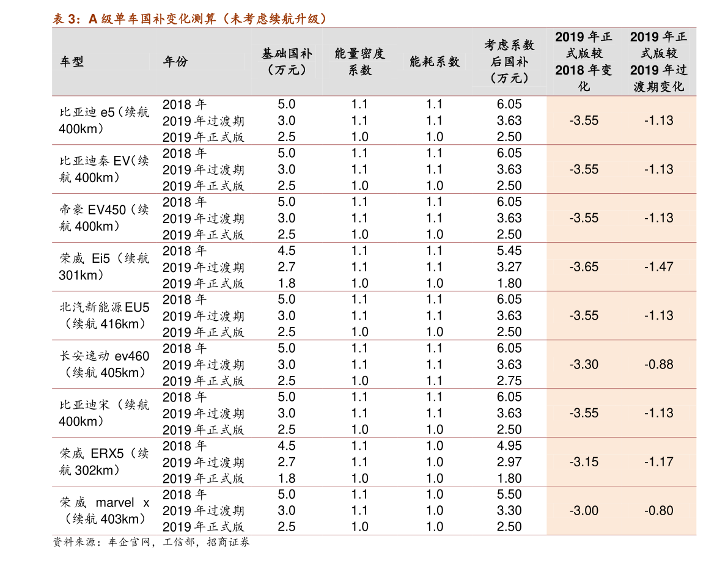
Task: Select the 北汽新能源 EU5 model cell
Action: (x=105, y=315)
